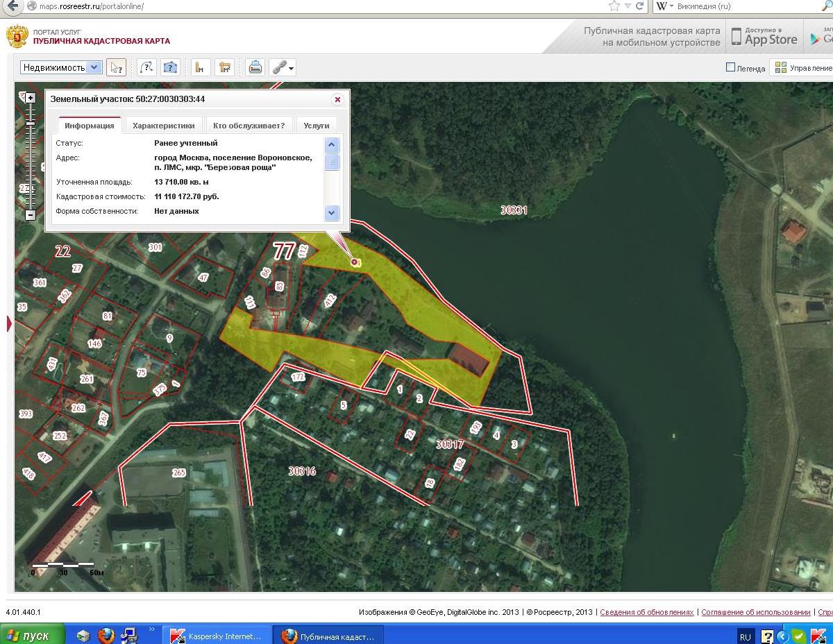The height and width of the screenshot is (644, 833).
Task: Choose the identify-by-polygon area tool
Action: [x=170, y=67]
